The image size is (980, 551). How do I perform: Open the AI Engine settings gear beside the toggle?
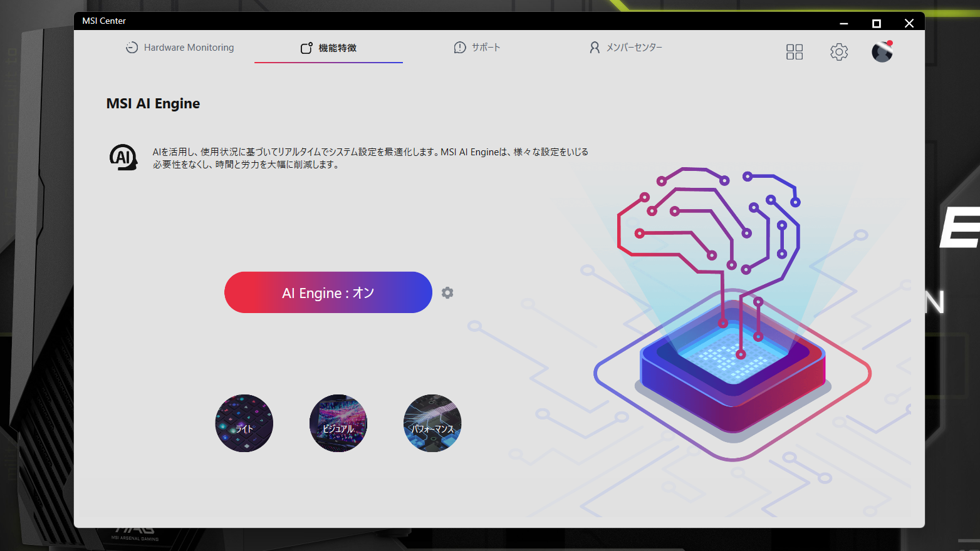(x=447, y=292)
